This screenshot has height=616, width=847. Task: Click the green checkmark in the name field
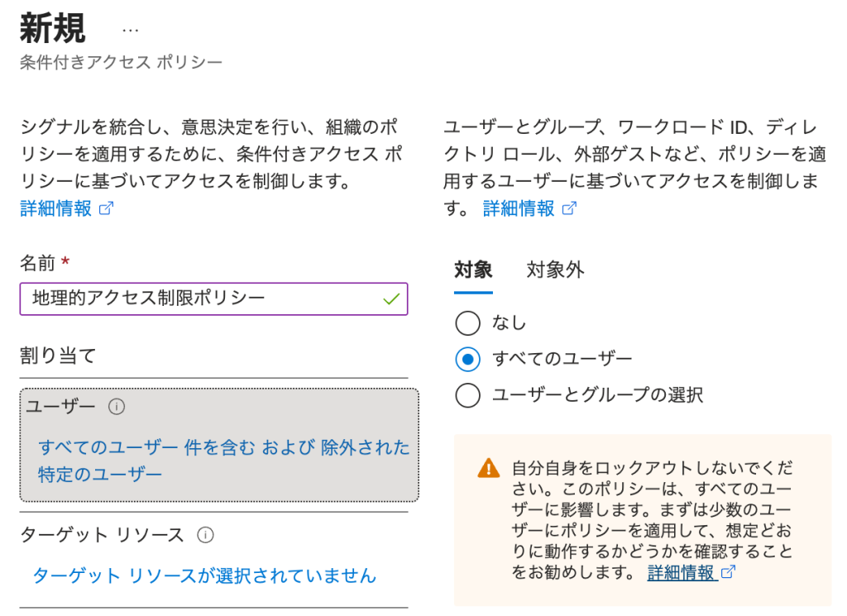(391, 298)
